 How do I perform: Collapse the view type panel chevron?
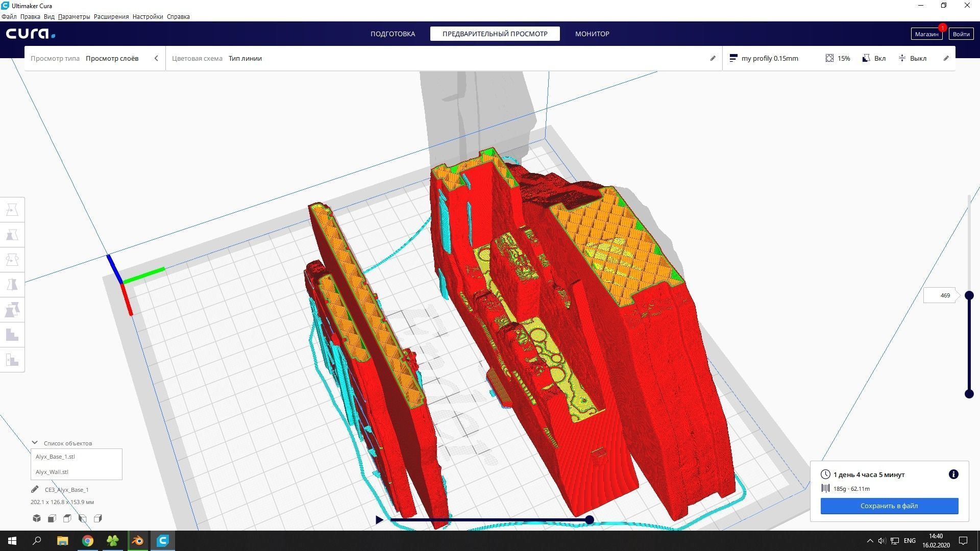(x=156, y=58)
